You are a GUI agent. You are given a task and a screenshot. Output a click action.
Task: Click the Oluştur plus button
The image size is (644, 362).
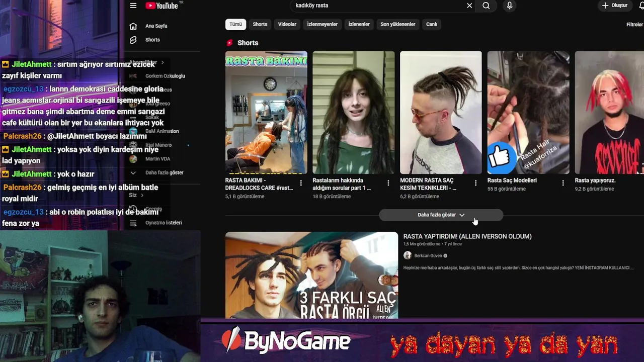tap(615, 6)
